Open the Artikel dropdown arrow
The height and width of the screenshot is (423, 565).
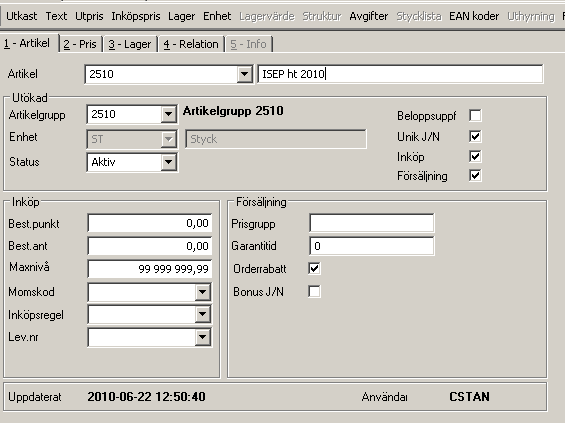244,74
